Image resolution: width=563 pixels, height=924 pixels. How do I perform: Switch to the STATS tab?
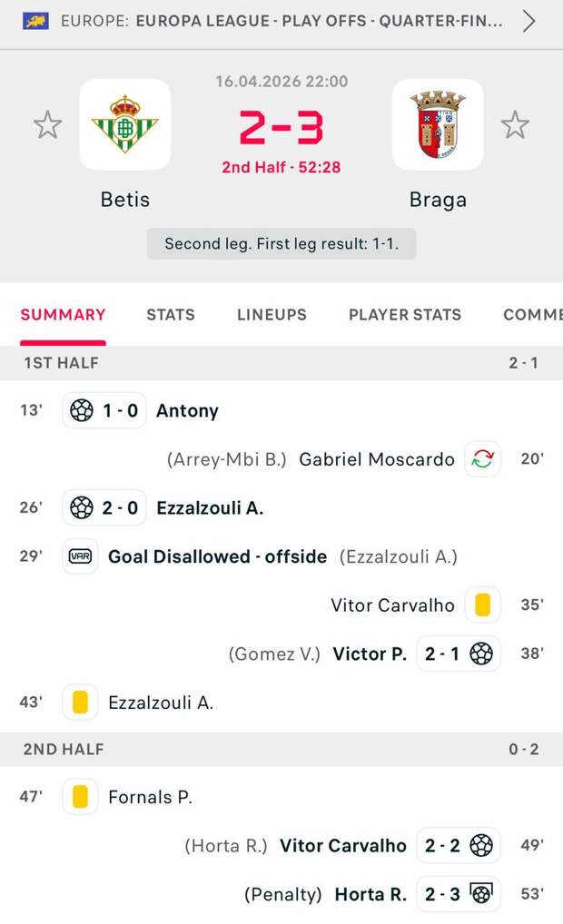[x=171, y=315]
